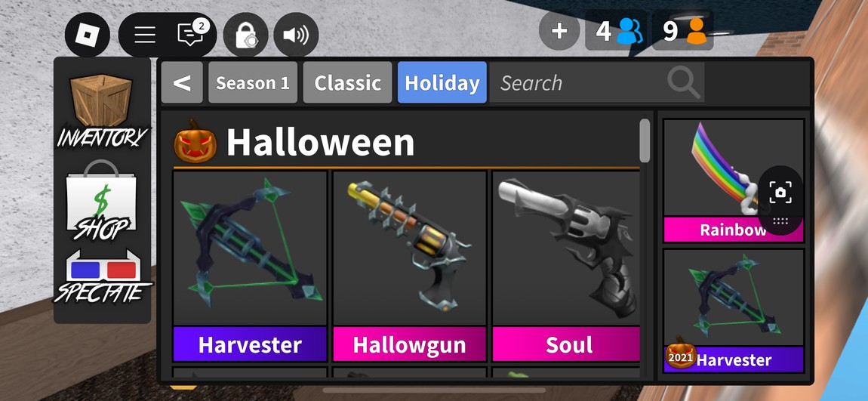Select the Hallowgun item card
The image size is (868, 401).
pos(409,266)
